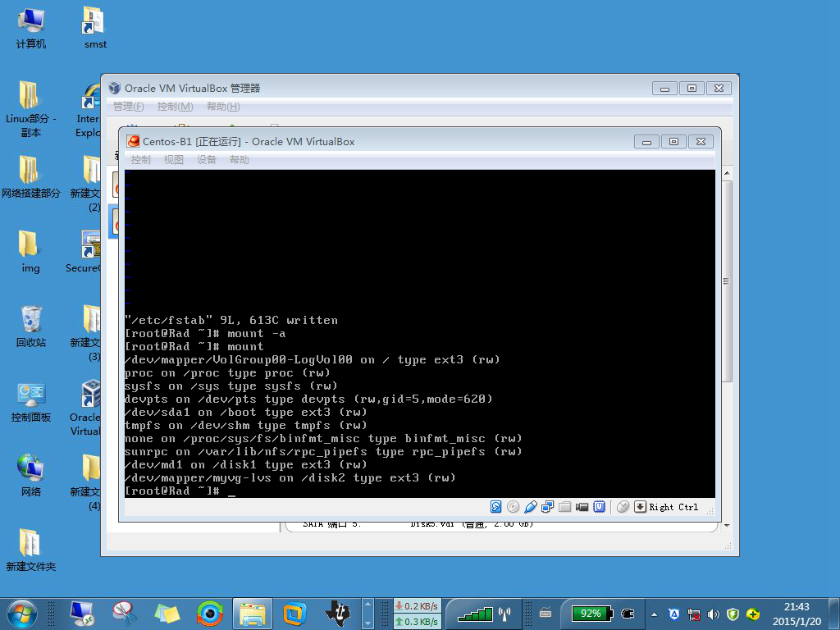Image resolution: width=840 pixels, height=630 pixels.
Task: Click inside the CentOS terminal screen
Action: point(419,334)
